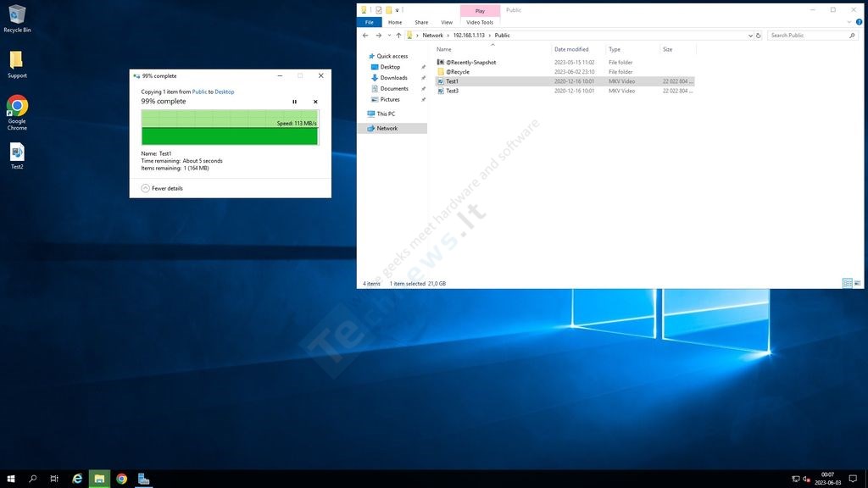The image size is (868, 488).
Task: Go up one folder level
Action: point(398,36)
